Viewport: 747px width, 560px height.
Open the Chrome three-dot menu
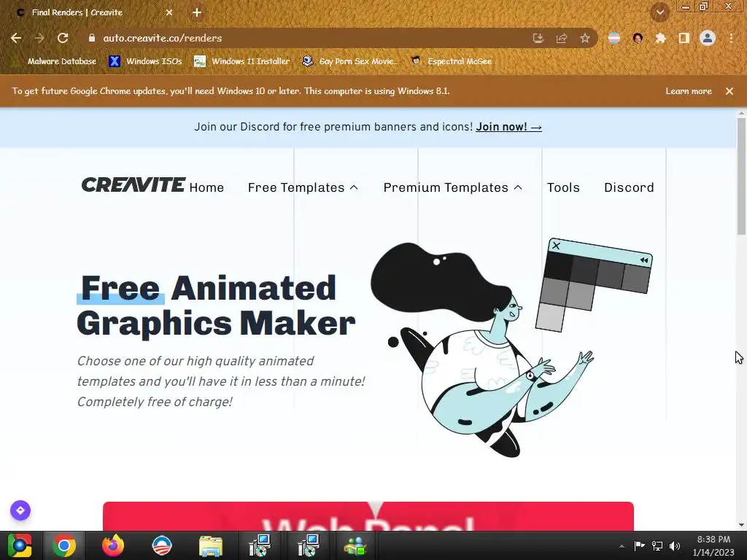[731, 38]
